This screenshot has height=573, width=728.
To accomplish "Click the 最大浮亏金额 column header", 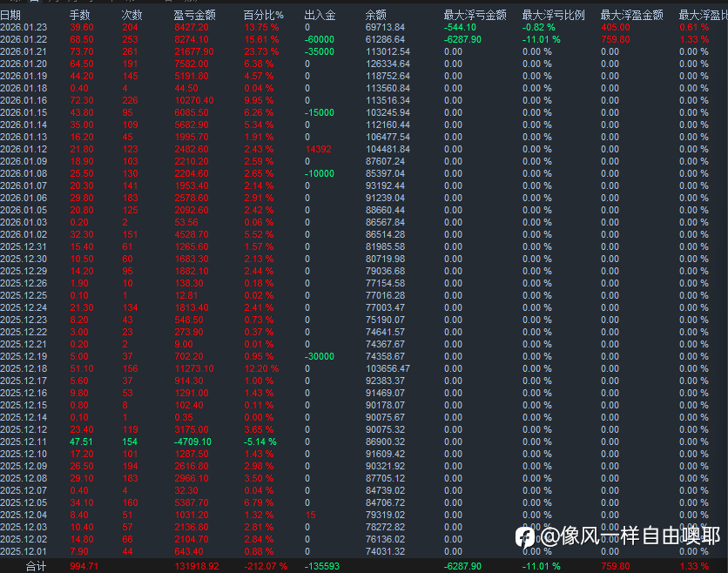I will 475,16.
